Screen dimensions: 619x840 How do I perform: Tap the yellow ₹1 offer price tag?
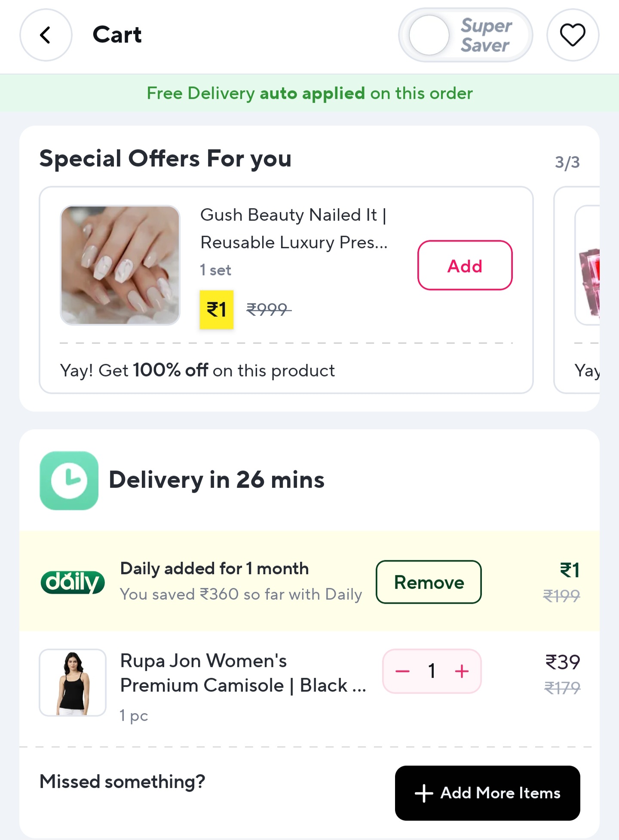(216, 310)
